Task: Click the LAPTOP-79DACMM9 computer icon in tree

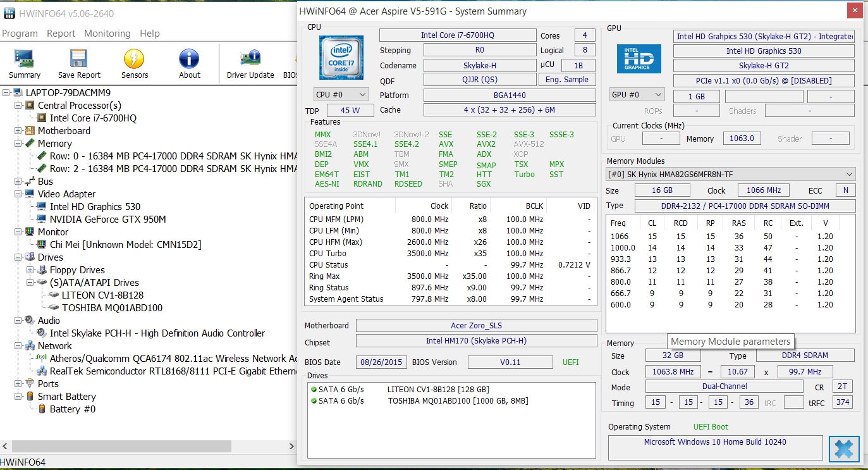Action: pos(18,93)
